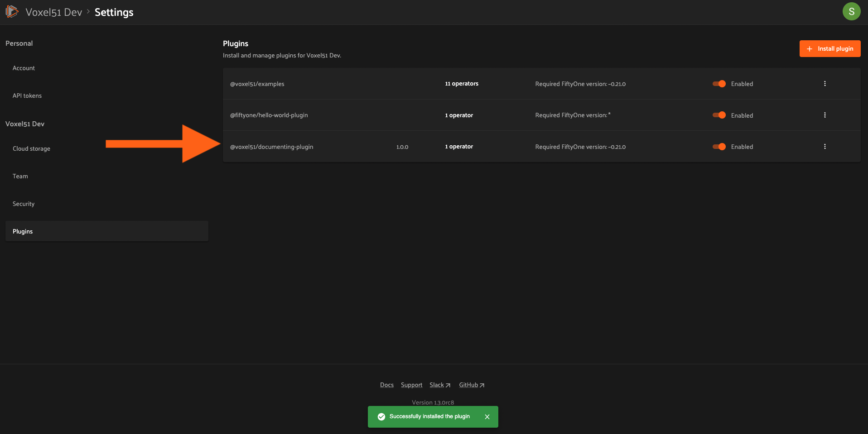Disable the @voxel51/examples plugin toggle
This screenshot has height=434, width=868.
(x=719, y=84)
